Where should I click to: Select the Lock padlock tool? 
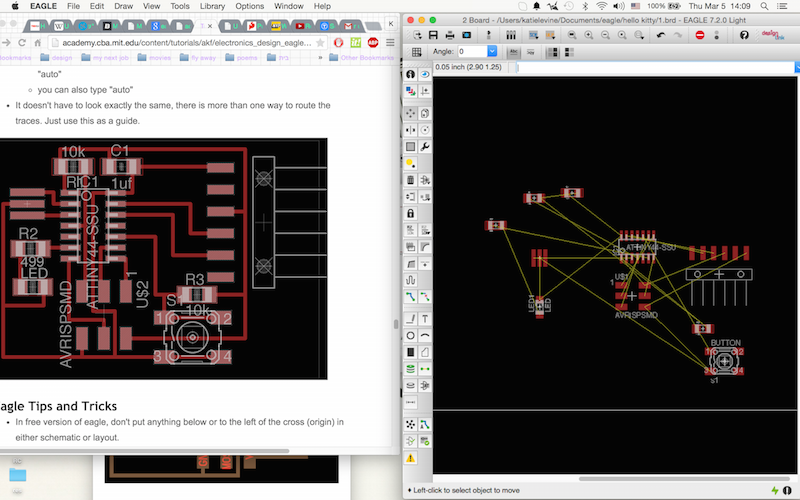coord(410,213)
